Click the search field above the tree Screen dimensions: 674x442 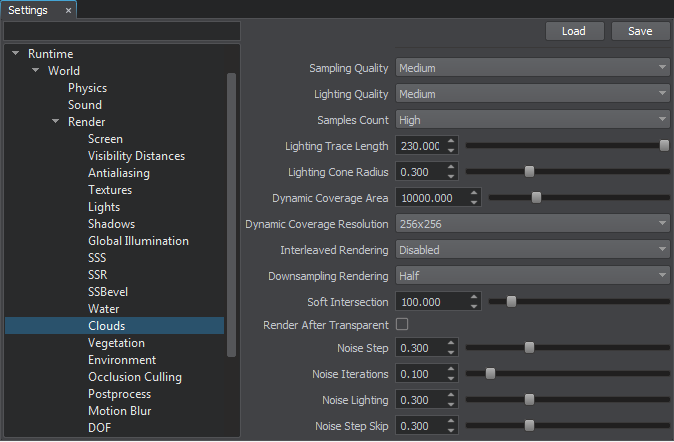coord(122,31)
